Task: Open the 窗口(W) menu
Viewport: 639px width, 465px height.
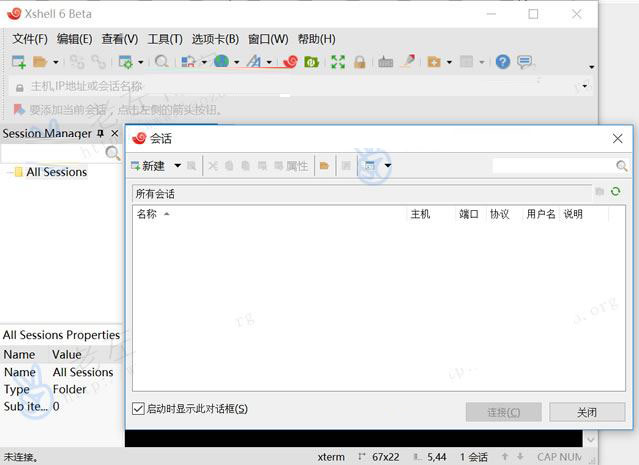Action: [x=268, y=39]
